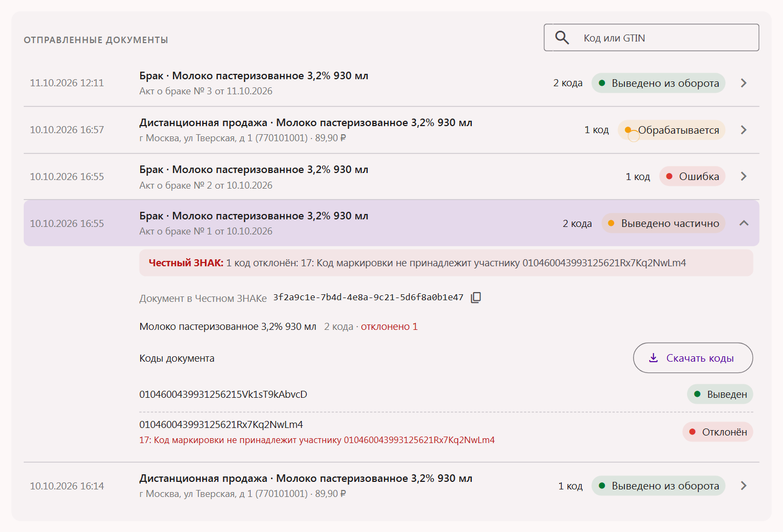783x532 pixels.
Task: Click the Тверская address line in the 16:14 row
Action: (243, 494)
